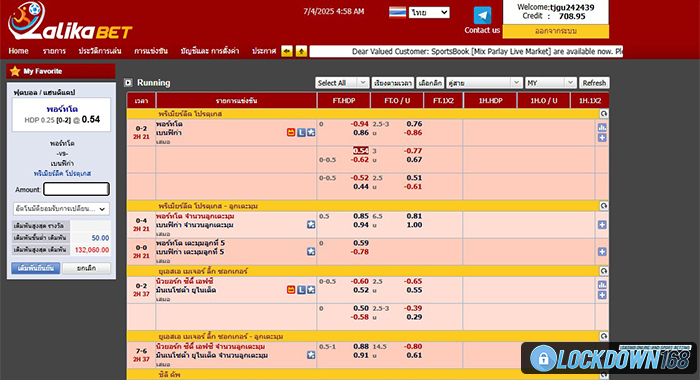Toggle the Running section collapse icon

(x=128, y=83)
